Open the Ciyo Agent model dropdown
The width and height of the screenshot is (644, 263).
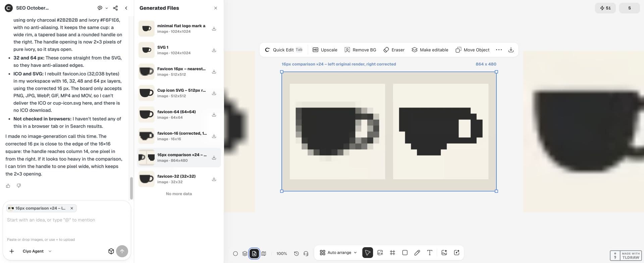click(x=37, y=251)
